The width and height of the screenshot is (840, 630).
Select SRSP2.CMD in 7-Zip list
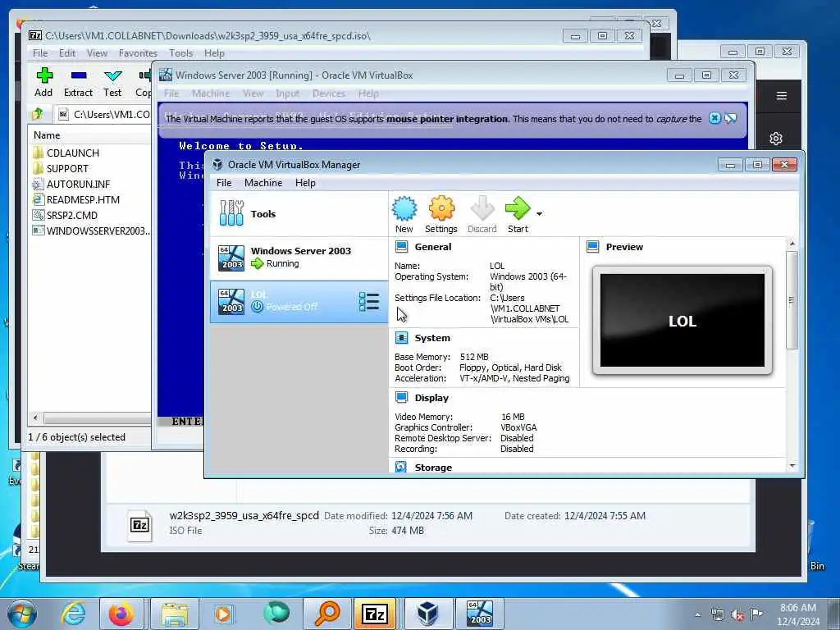(72, 216)
